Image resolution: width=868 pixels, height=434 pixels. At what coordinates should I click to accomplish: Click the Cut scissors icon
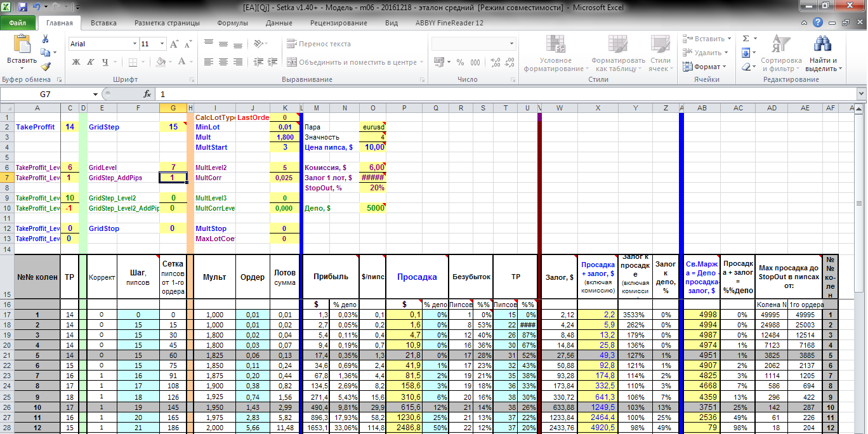pyautogui.click(x=45, y=39)
